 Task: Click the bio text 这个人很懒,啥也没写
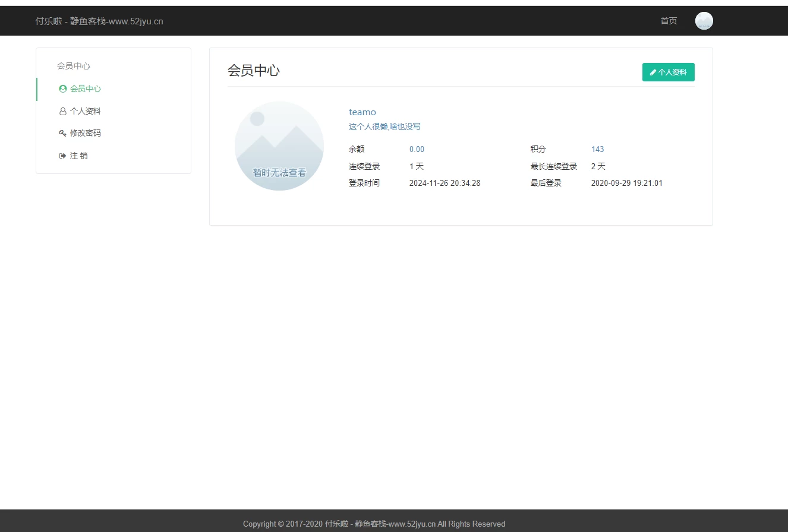(x=384, y=127)
